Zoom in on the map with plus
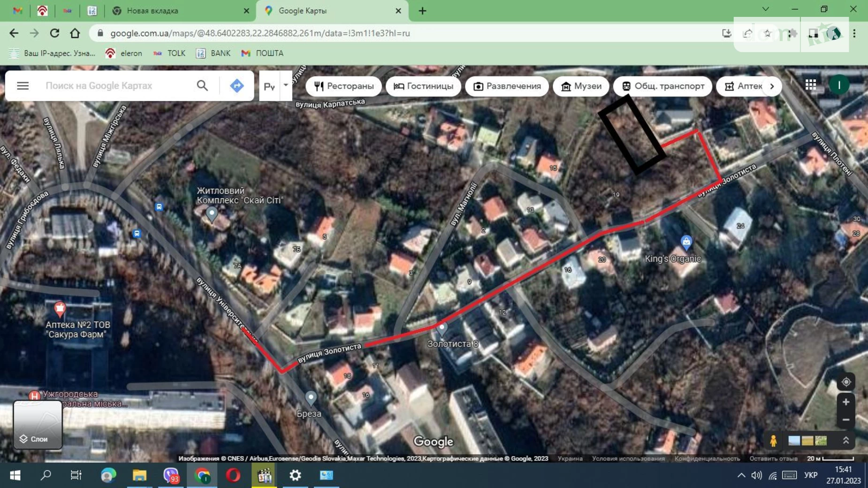Image resolution: width=868 pixels, height=488 pixels. (846, 402)
